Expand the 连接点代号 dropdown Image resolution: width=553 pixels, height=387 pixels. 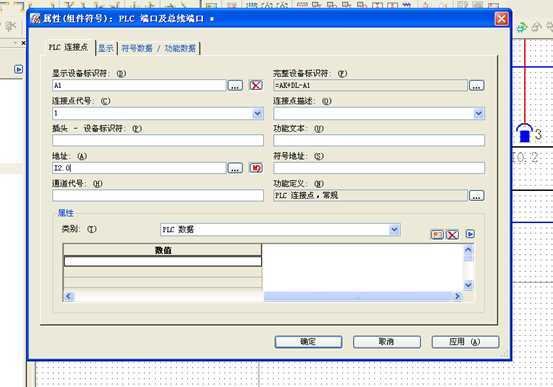click(258, 113)
